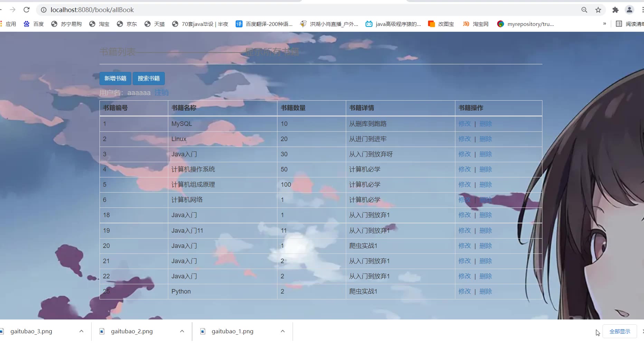This screenshot has width=644, height=343.
Task: Open the 京东 bookmark
Action: click(127, 24)
